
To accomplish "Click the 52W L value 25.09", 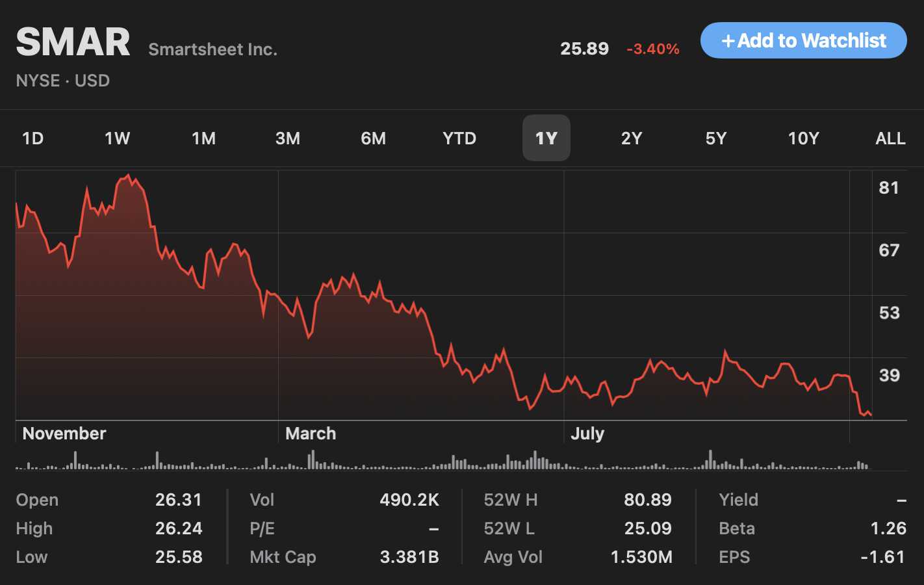I will coord(648,528).
